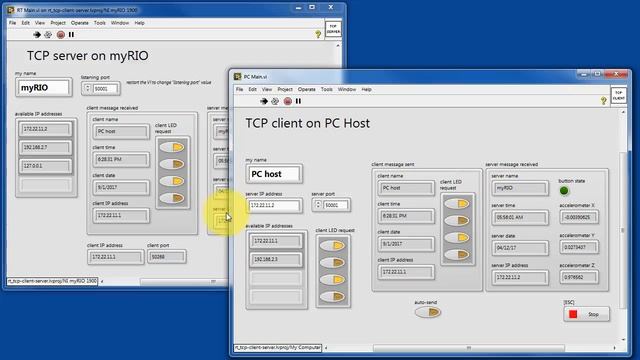The image size is (640, 360).
Task: Click accelerometer Y value field
Action: 579,247
